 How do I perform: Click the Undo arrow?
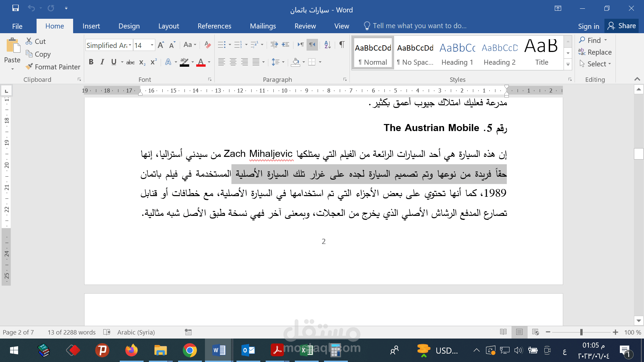click(x=31, y=8)
